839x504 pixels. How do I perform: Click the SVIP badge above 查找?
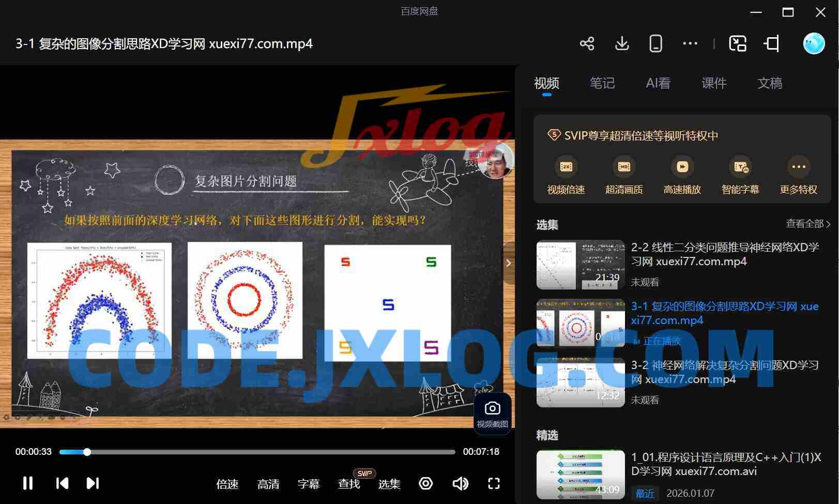[x=364, y=473]
